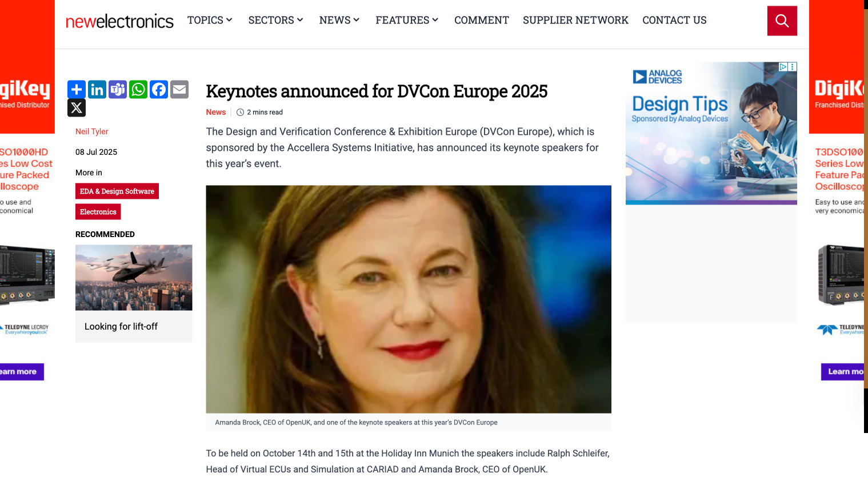Expand the Features dropdown menu
The height and width of the screenshot is (489, 868).
point(407,20)
